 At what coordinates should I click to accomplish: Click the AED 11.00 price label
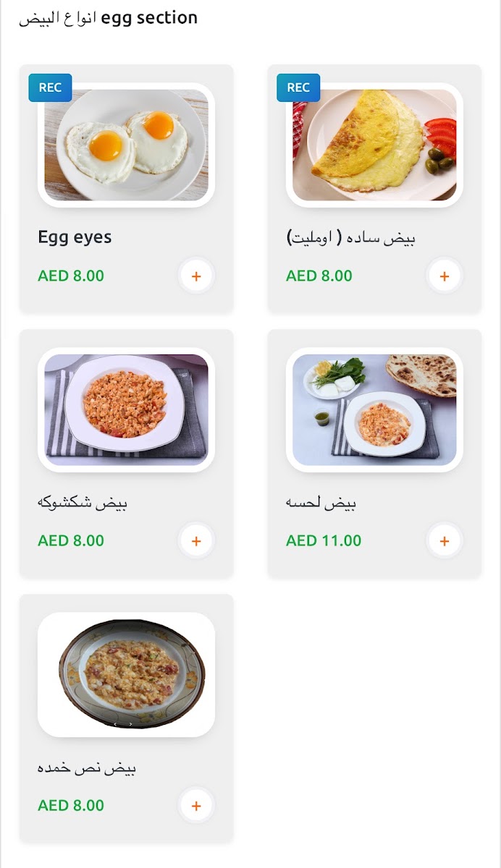coord(324,540)
